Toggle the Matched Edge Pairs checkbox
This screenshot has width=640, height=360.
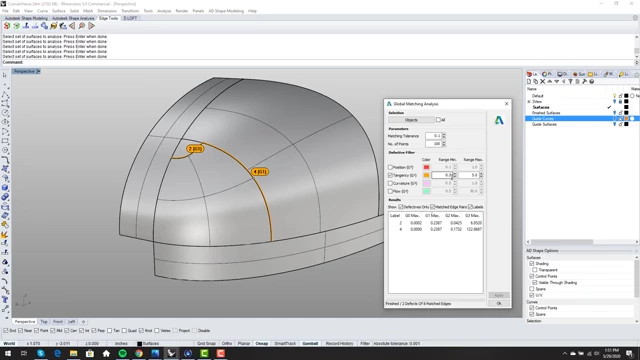(x=433, y=207)
